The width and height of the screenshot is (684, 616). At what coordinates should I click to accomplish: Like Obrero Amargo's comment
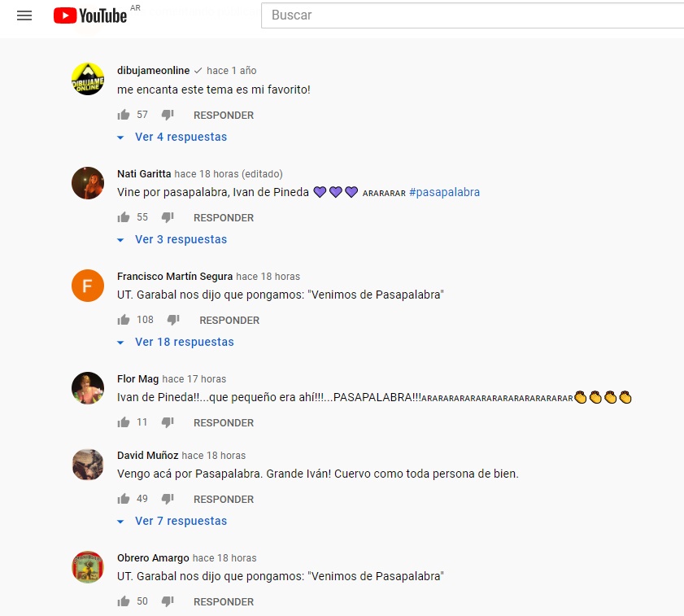tap(124, 601)
